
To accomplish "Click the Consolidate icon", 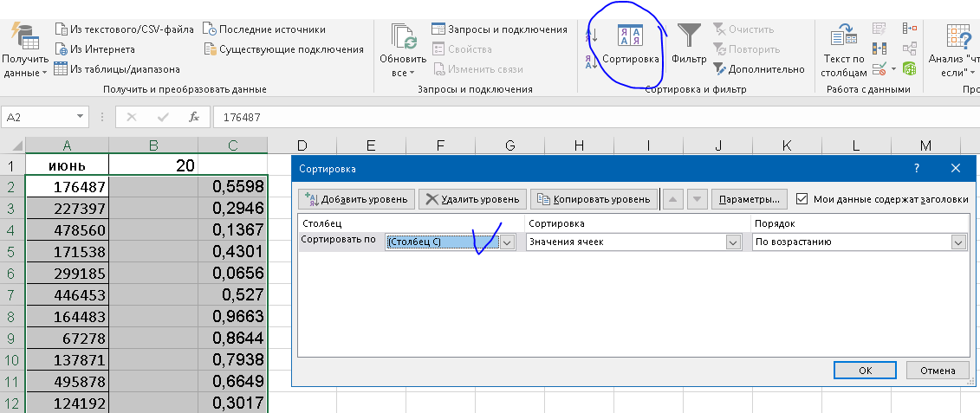I will coord(910,28).
